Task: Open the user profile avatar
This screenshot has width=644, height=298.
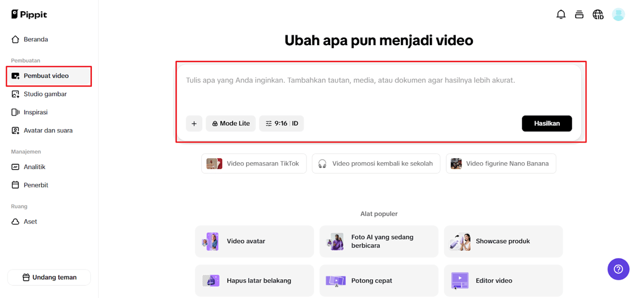Action: click(x=618, y=14)
